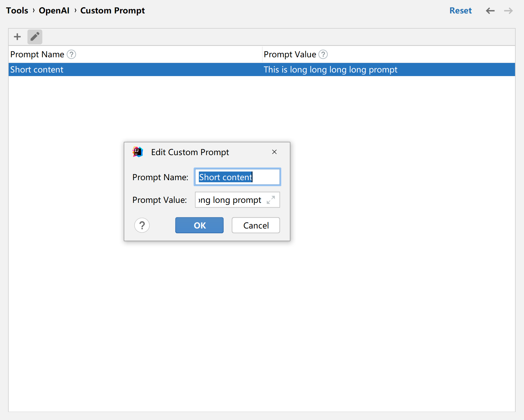Click the Reset link
This screenshot has width=524, height=420.
tap(460, 10)
